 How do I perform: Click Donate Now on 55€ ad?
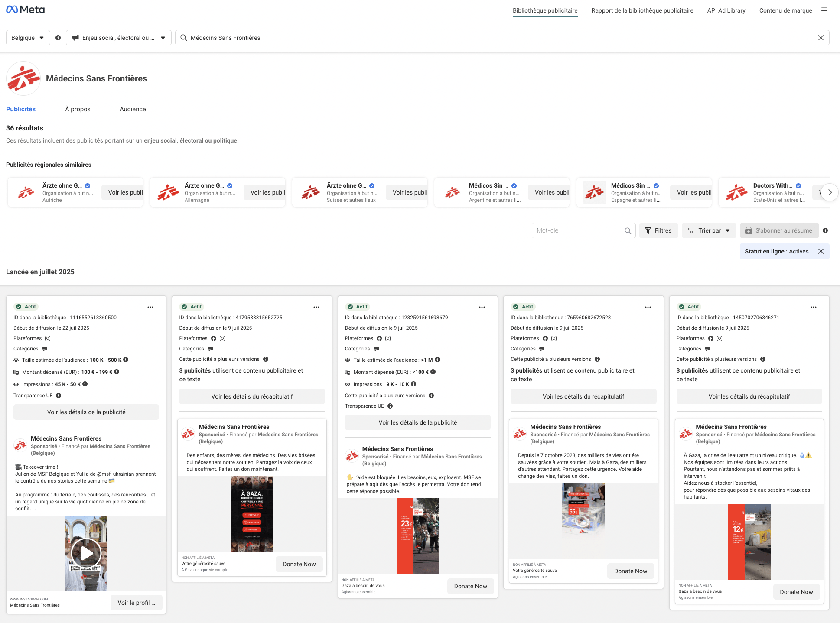631,571
